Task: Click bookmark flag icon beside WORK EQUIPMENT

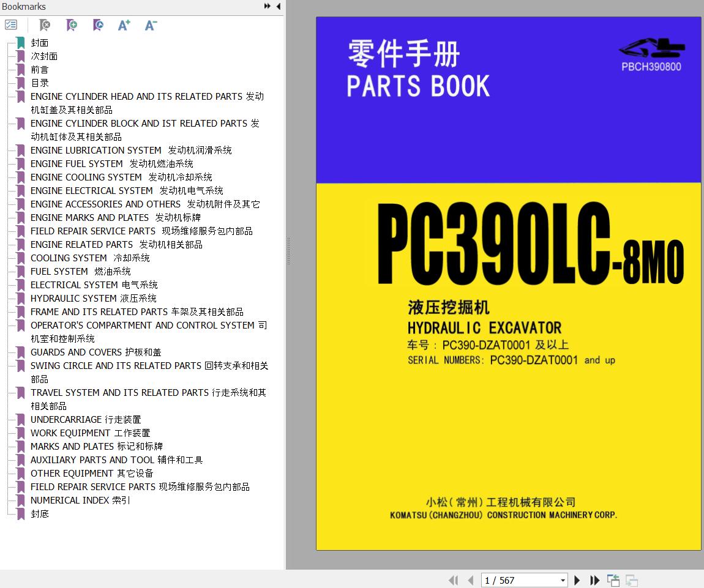Action: point(21,433)
